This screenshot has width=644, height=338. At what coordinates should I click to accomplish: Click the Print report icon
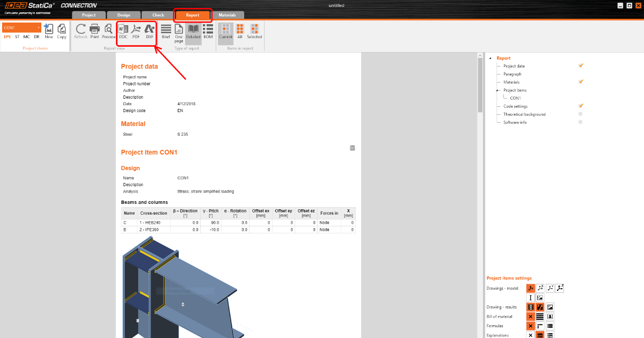[94, 31]
